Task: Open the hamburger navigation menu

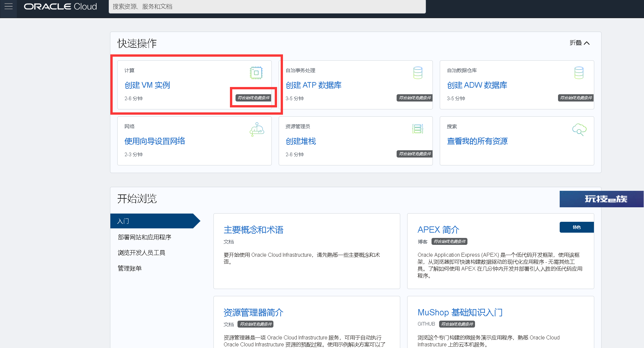Action: tap(9, 7)
